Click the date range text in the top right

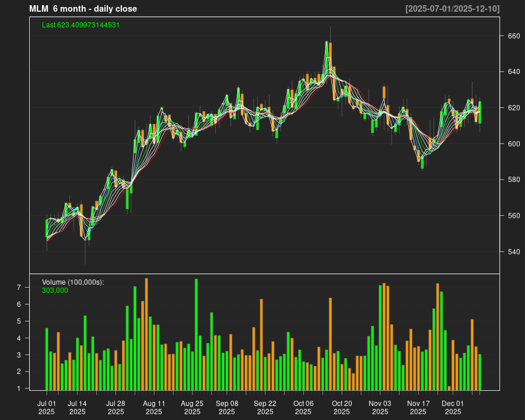tap(452, 9)
